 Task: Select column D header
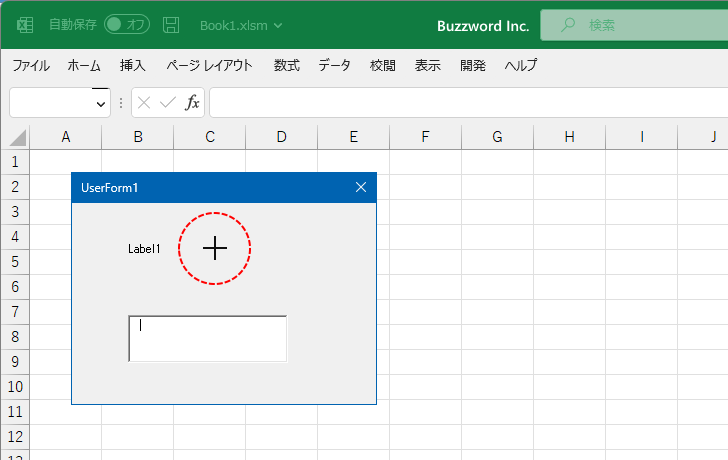tap(282, 137)
